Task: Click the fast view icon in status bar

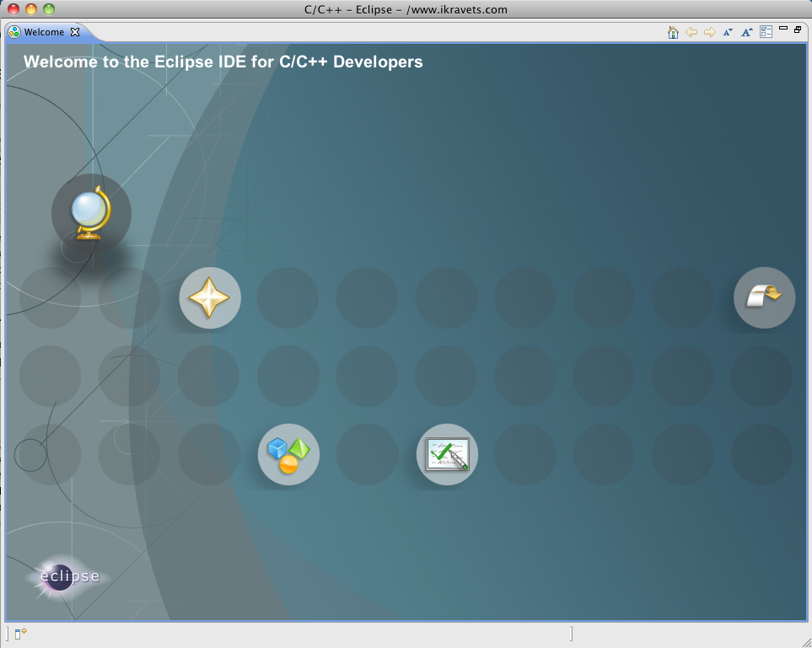Action: pyautogui.click(x=20, y=634)
